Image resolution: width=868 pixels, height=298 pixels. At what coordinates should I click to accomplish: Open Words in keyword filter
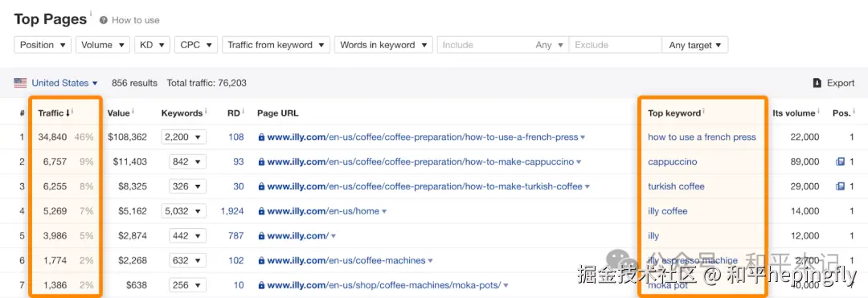[x=383, y=45]
